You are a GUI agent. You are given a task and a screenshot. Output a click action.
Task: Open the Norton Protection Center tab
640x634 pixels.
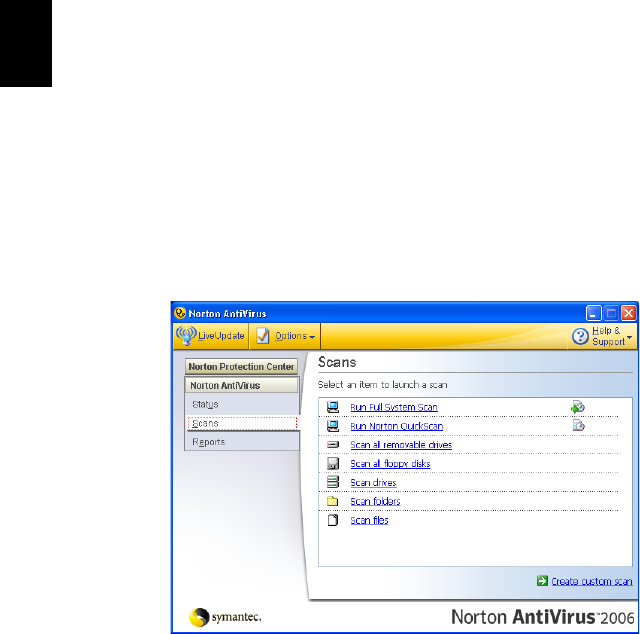[241, 367]
